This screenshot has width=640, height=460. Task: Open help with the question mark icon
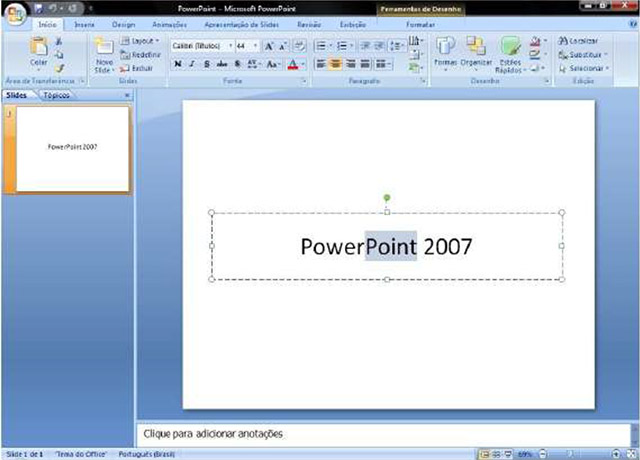[633, 24]
